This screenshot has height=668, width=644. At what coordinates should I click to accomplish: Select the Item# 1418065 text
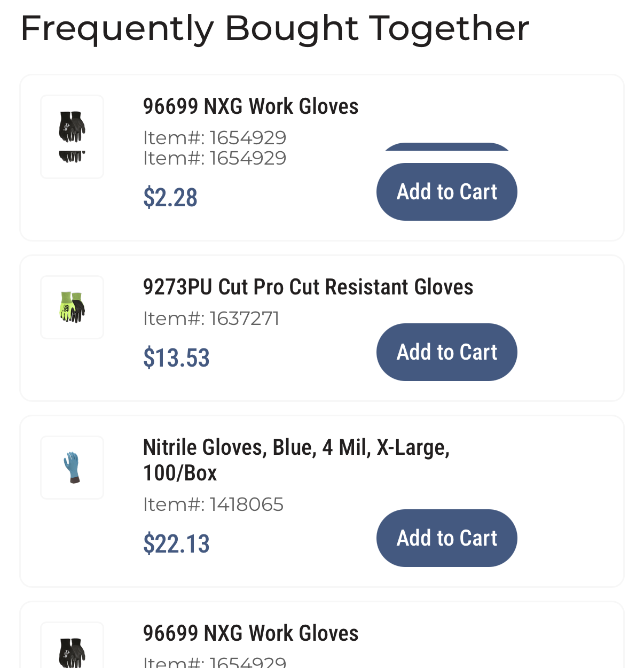click(x=213, y=504)
